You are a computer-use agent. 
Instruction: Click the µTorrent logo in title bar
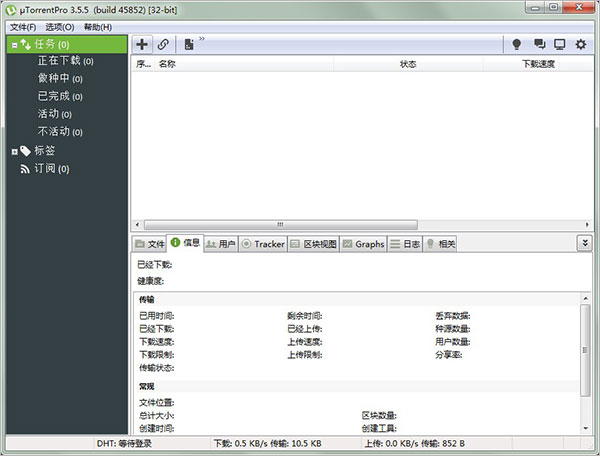tap(11, 10)
